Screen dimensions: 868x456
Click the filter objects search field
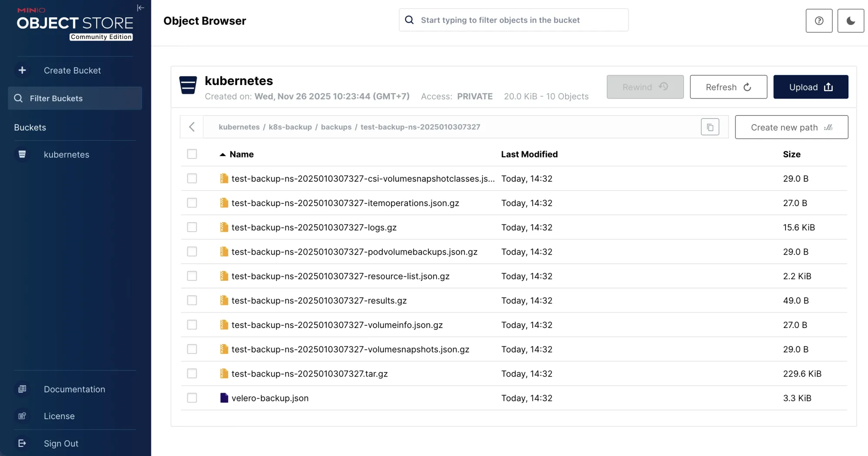point(513,20)
